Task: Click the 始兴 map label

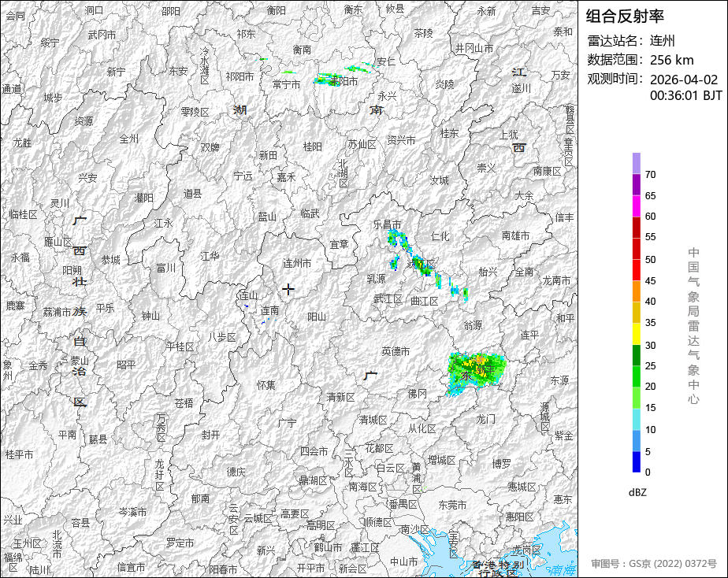Action: point(488,272)
